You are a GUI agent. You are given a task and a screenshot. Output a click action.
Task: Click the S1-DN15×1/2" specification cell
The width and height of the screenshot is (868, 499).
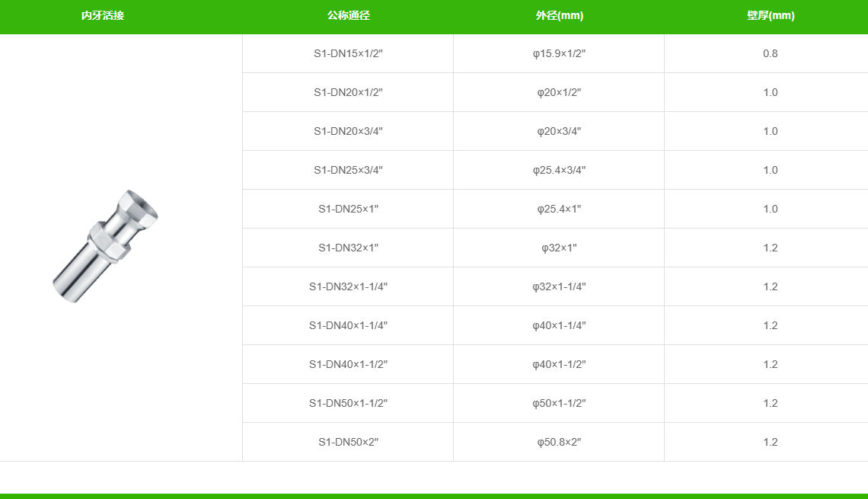348,53
